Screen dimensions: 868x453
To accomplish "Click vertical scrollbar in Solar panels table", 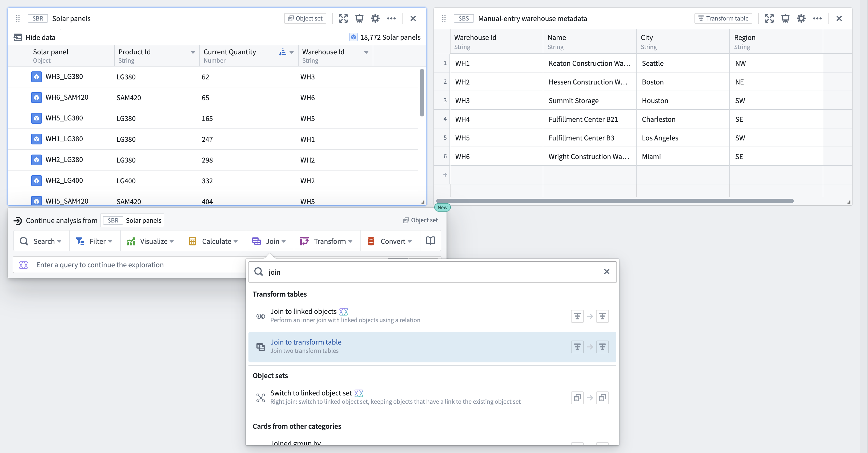I will [422, 93].
